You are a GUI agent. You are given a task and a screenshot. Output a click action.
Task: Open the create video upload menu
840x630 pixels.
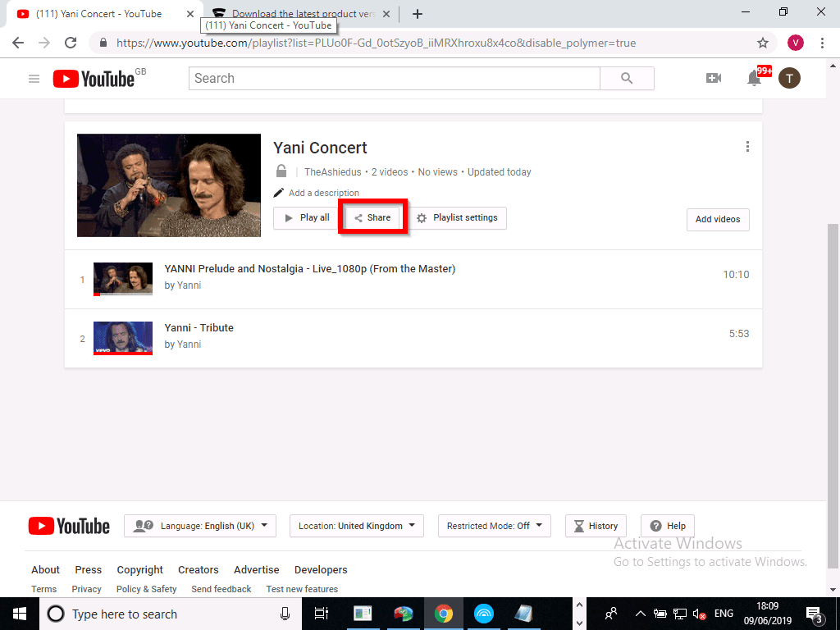714,78
